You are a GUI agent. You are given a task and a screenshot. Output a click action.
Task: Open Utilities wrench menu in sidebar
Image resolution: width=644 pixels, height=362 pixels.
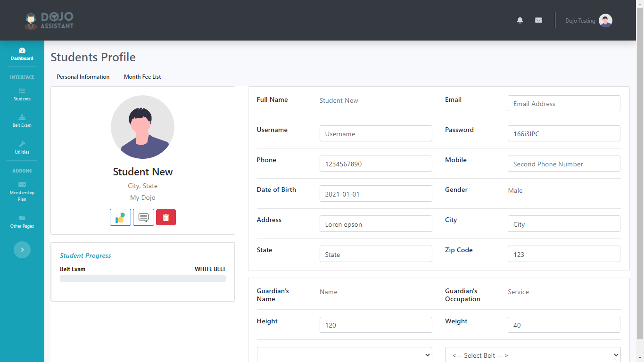[22, 148]
